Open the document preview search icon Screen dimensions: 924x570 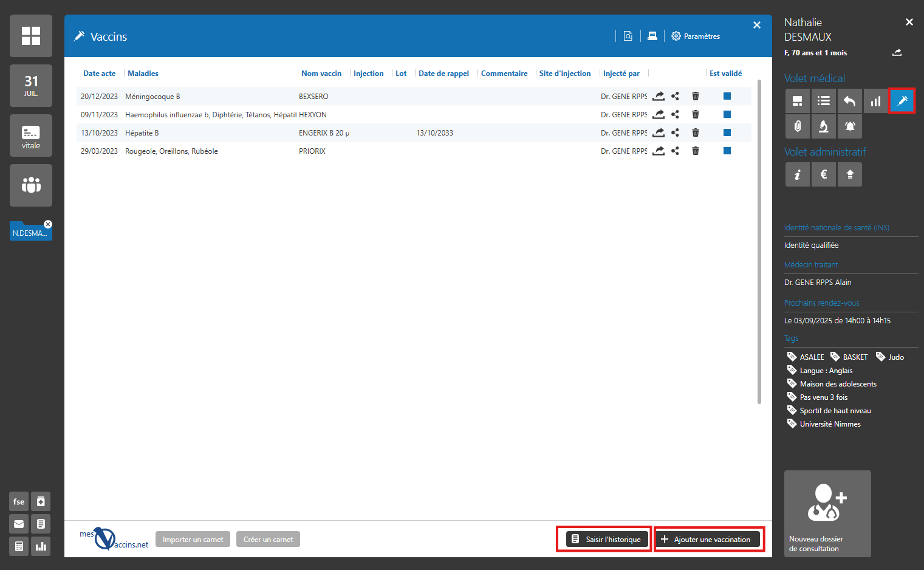628,36
